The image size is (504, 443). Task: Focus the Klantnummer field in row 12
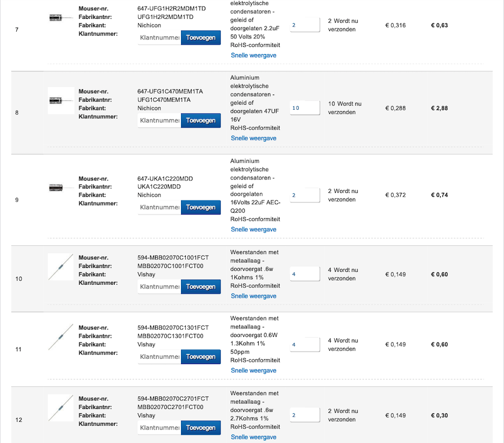click(x=159, y=428)
